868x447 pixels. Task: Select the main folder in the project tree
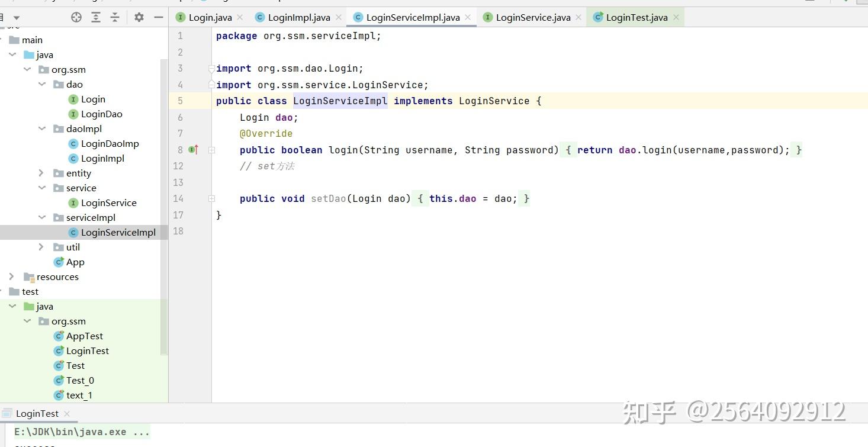coord(32,40)
